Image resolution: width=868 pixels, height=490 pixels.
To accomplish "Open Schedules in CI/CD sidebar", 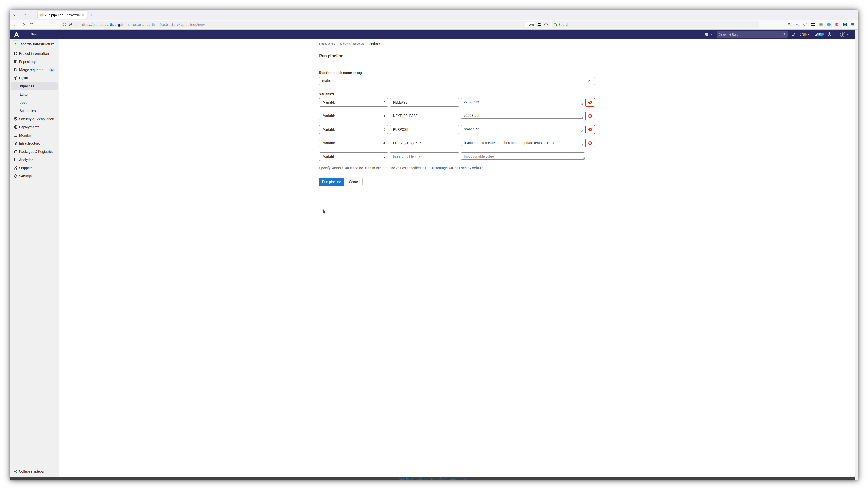I will tap(28, 111).
